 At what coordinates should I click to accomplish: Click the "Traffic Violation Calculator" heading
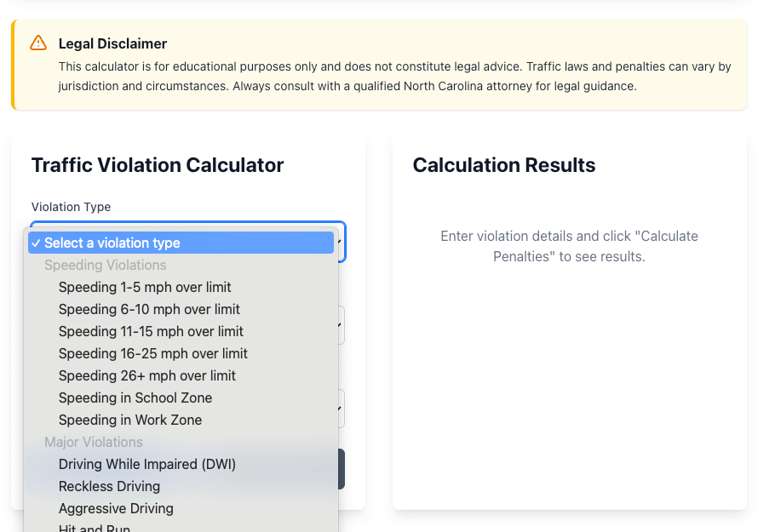tap(157, 165)
